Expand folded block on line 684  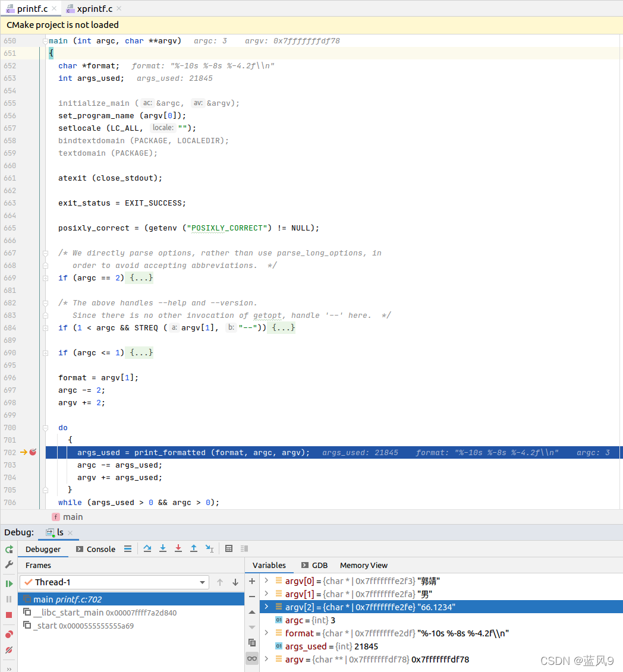(x=45, y=328)
